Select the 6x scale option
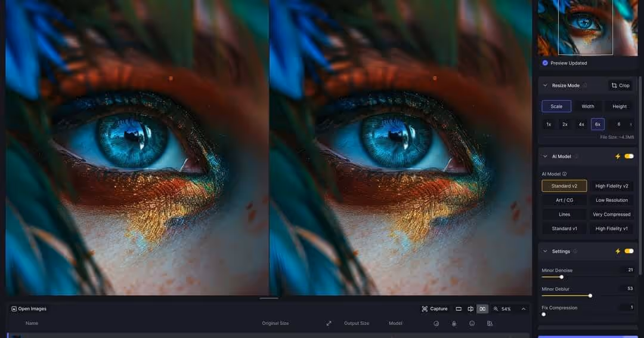The image size is (644, 338). [x=597, y=124]
